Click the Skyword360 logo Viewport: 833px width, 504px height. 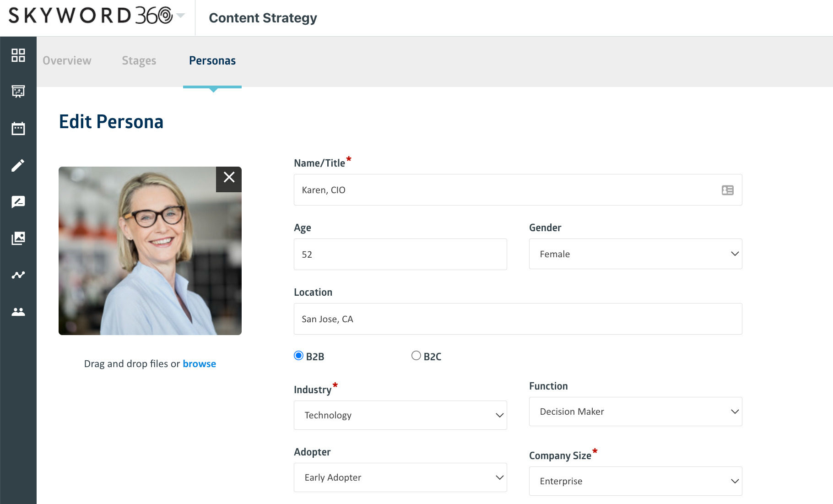(x=91, y=16)
